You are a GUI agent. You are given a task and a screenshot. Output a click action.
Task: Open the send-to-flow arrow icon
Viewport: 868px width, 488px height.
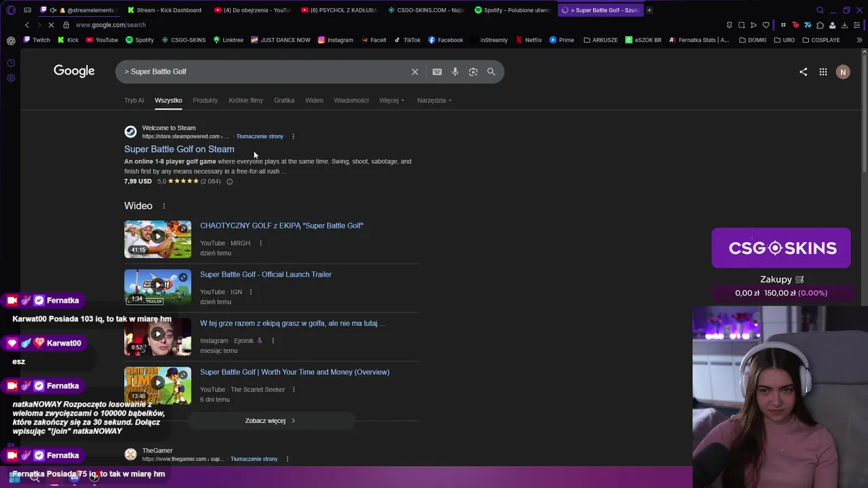click(753, 25)
